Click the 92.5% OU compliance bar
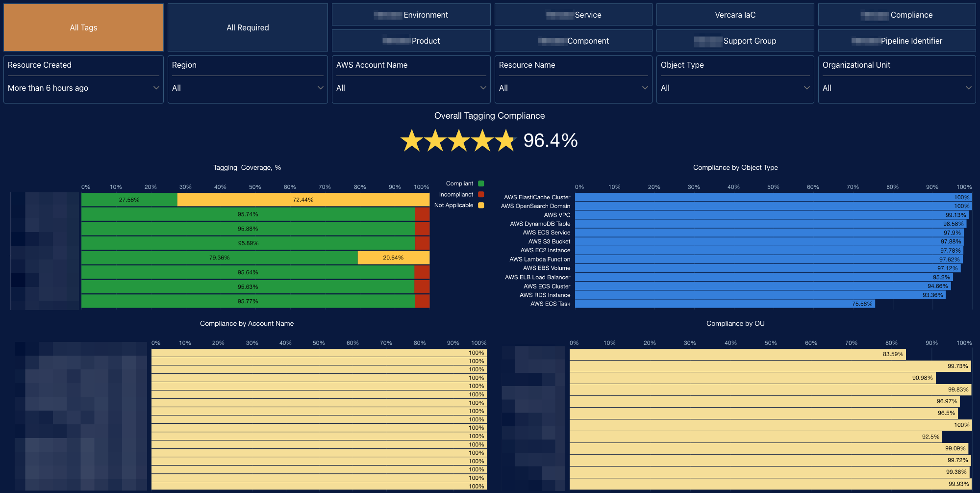Viewport: 980px width, 493px height. click(755, 437)
